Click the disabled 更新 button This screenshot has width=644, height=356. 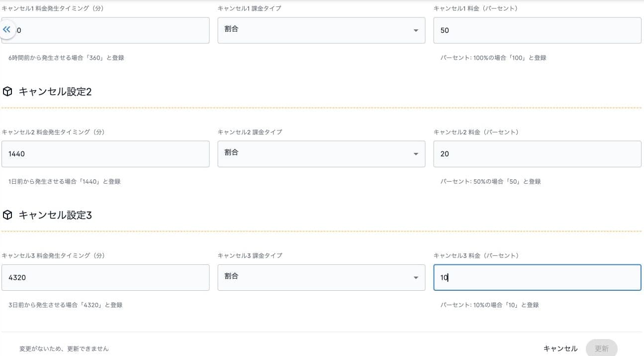coord(602,348)
